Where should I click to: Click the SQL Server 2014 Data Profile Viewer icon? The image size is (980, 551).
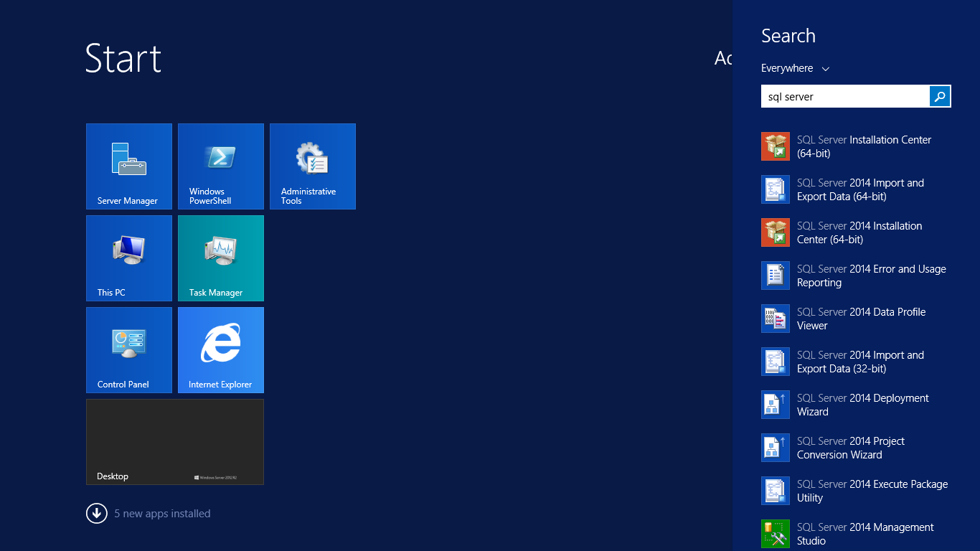[x=776, y=319]
